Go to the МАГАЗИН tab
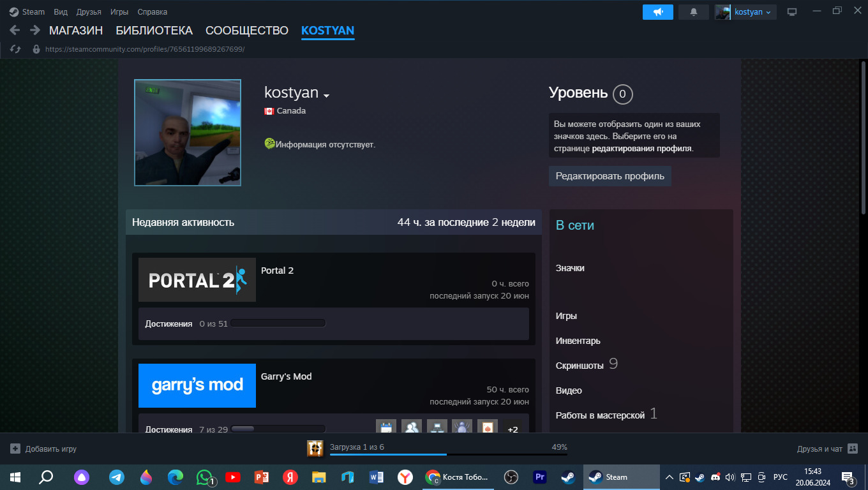 coord(76,30)
